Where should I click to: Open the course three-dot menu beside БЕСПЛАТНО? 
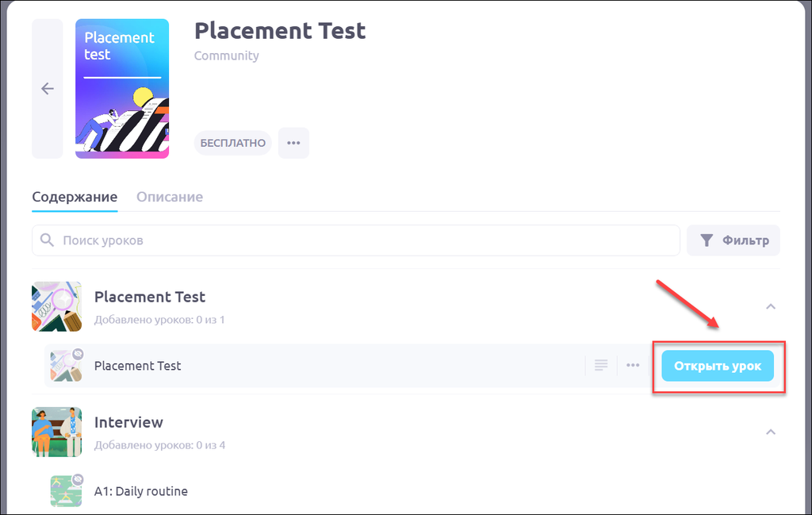(x=293, y=143)
